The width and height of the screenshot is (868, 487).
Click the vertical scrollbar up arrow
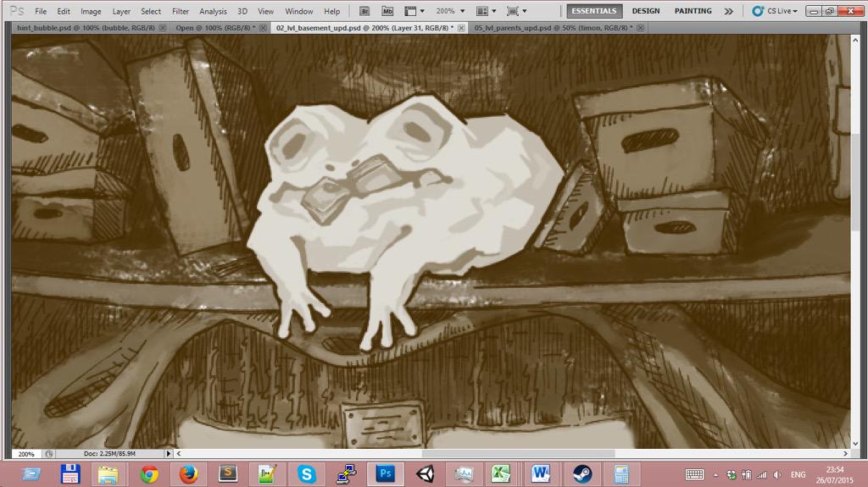point(855,40)
